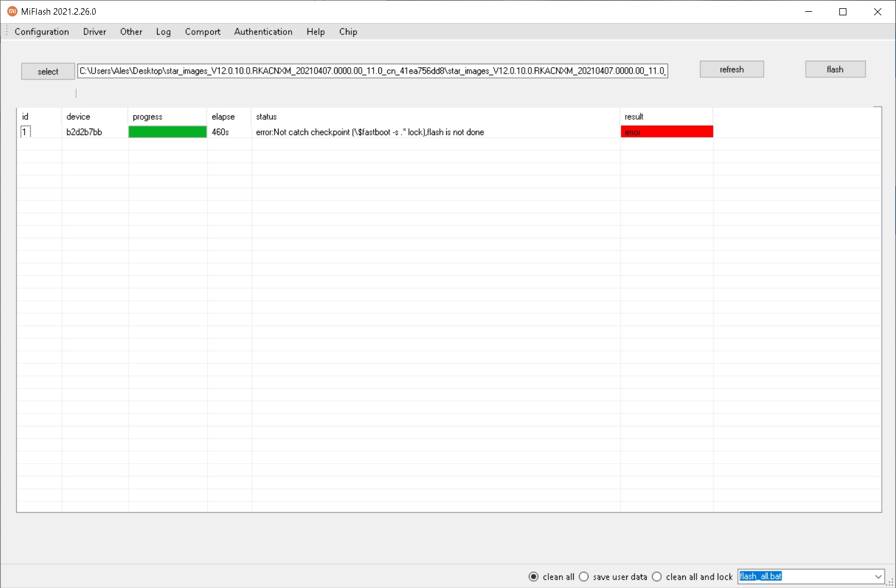Click the MiFlash app icon in title bar
This screenshot has height=588, width=896.
[x=12, y=11]
